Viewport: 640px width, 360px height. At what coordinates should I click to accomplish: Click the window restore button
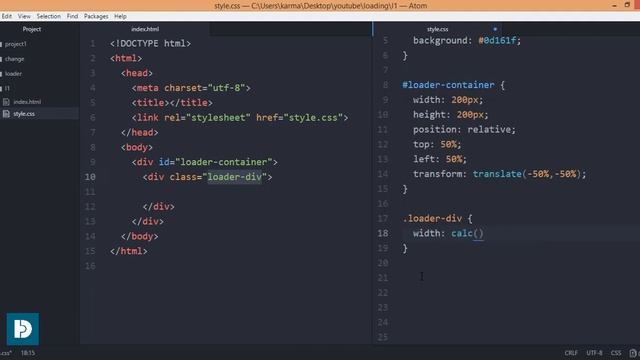(627, 5)
